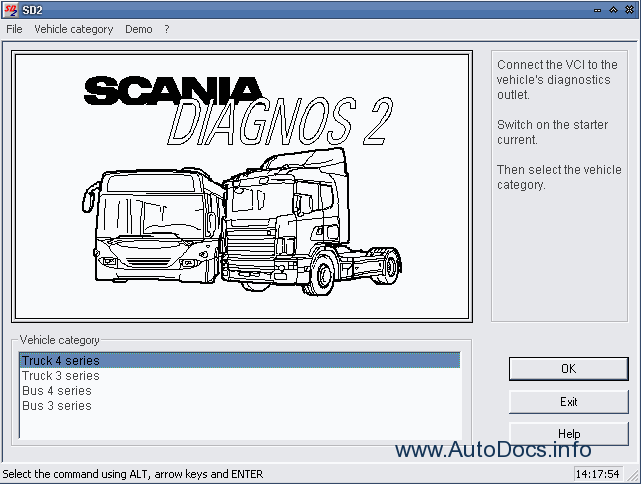Click the Scania Diagnos 2 splash image
The width and height of the screenshot is (641, 484).
click(x=242, y=187)
